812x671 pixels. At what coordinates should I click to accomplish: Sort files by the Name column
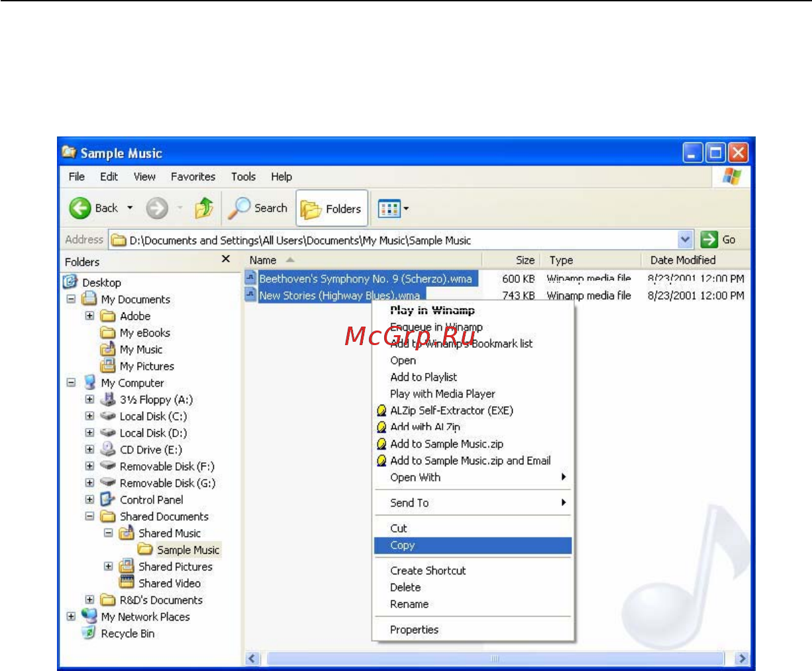point(363,260)
